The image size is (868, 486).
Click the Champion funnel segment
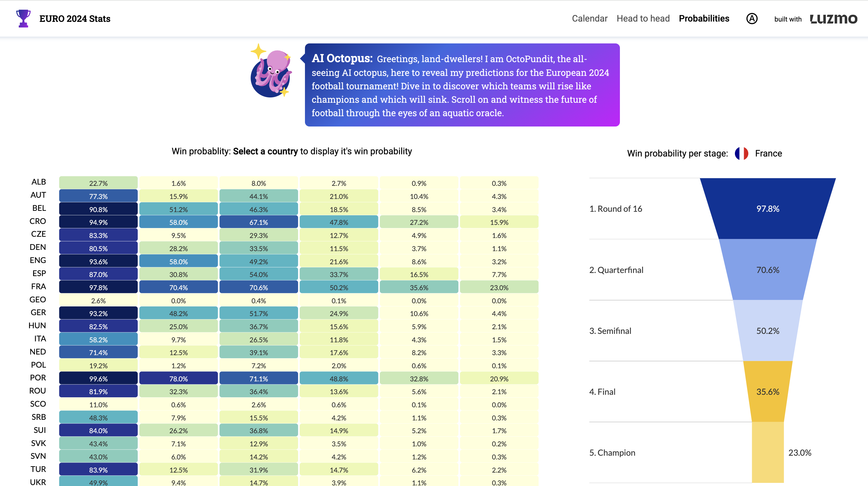(768, 453)
